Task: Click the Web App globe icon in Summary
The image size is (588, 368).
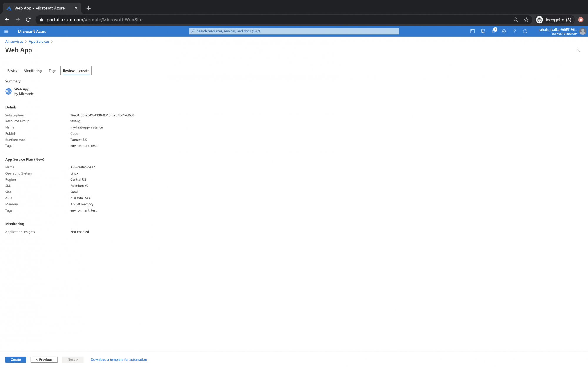Action: 9,91
